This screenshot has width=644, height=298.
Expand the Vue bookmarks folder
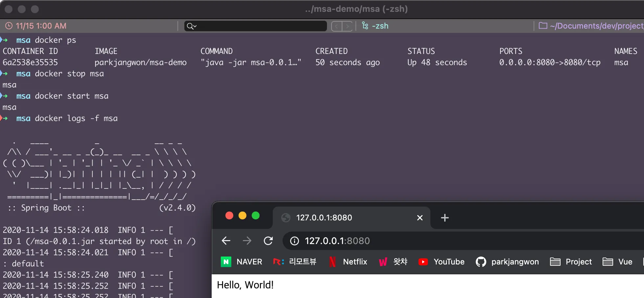(617, 262)
